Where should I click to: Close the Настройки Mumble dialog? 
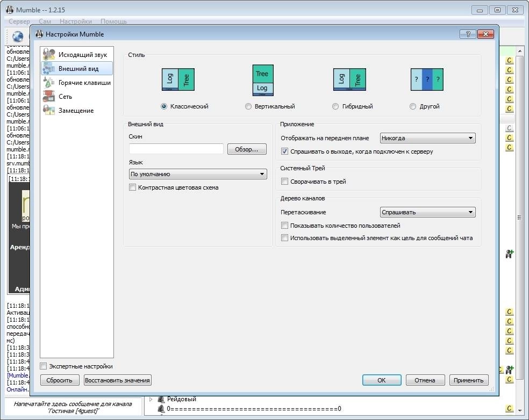pos(485,34)
